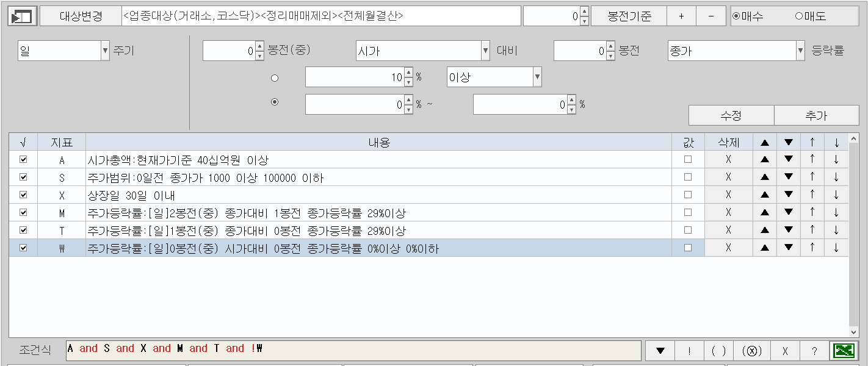Screen dimensions: 868x366
Task: Click the √ column header
Action: point(24,142)
